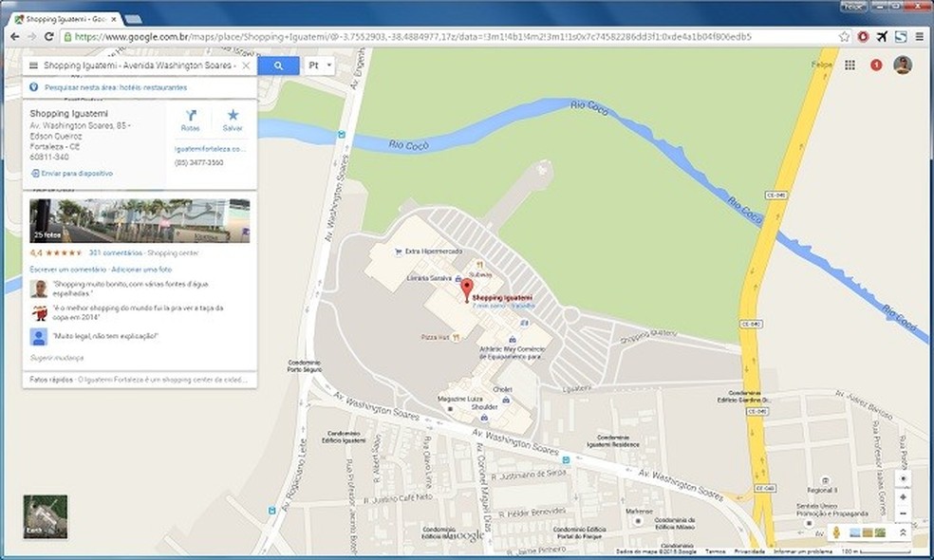The height and width of the screenshot is (560, 934).
Task: Click the Regional II marker icon
Action: point(826,480)
